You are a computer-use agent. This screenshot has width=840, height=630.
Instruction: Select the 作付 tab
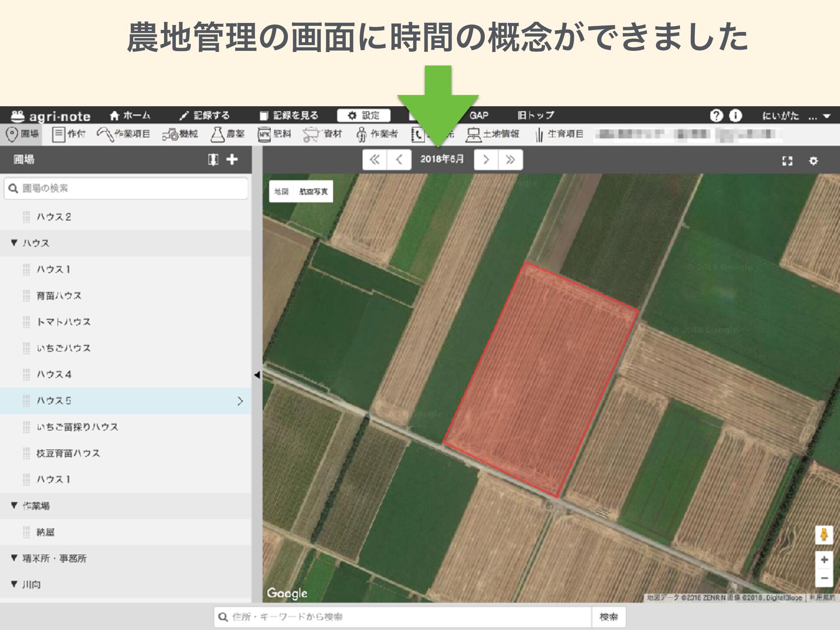[69, 134]
